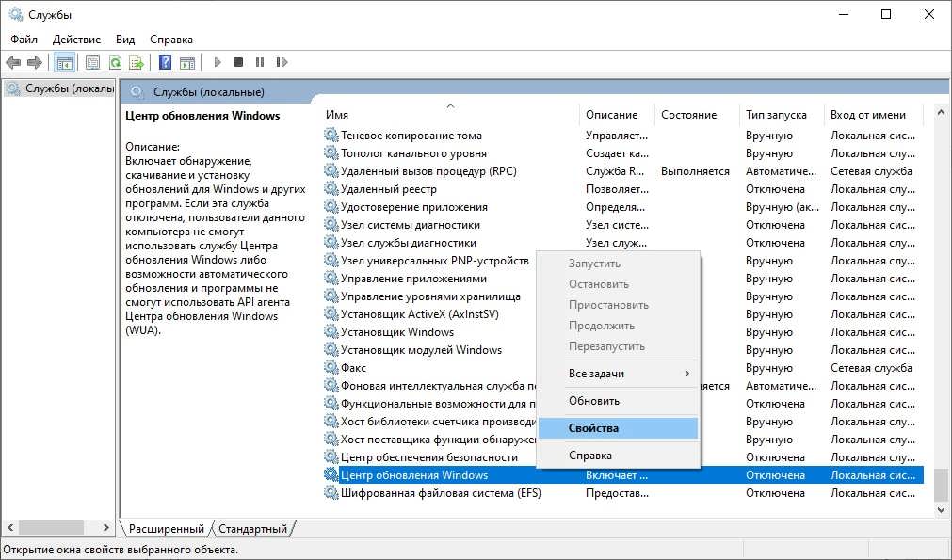
Task: Click the Properties toolbar icon
Action: (x=92, y=63)
